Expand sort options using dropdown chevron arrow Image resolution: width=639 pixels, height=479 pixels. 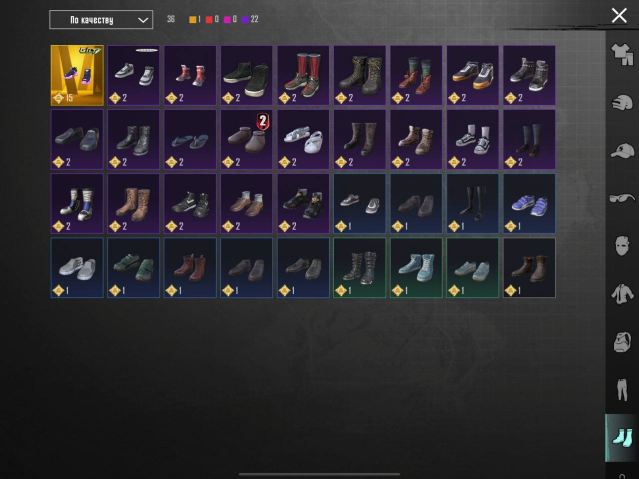coord(143,20)
